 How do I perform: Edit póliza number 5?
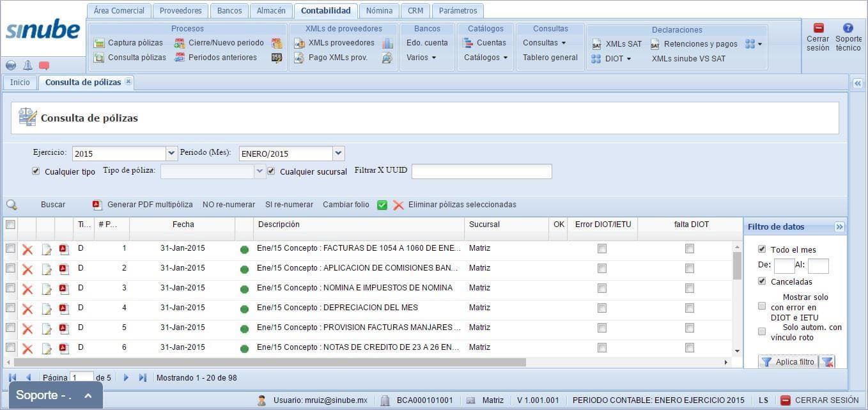46,329
